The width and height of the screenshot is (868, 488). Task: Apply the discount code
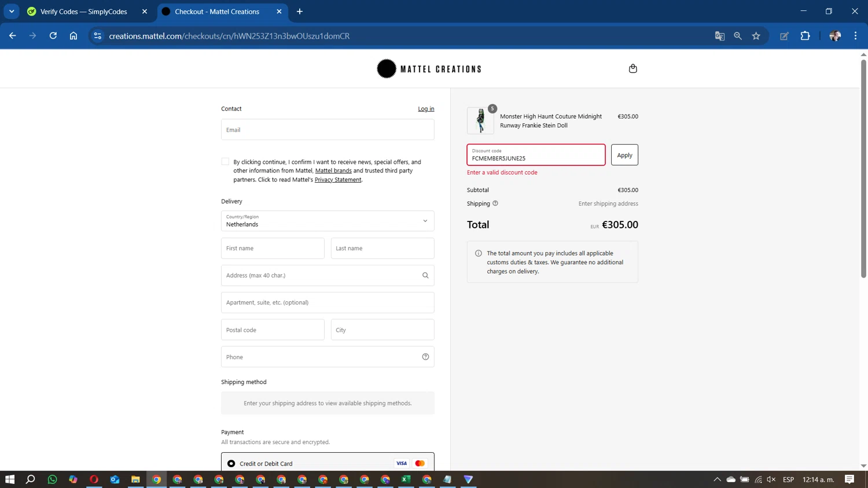tap(624, 155)
